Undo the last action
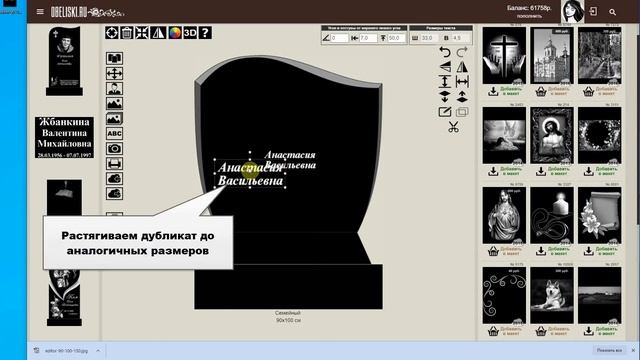 tap(445, 52)
